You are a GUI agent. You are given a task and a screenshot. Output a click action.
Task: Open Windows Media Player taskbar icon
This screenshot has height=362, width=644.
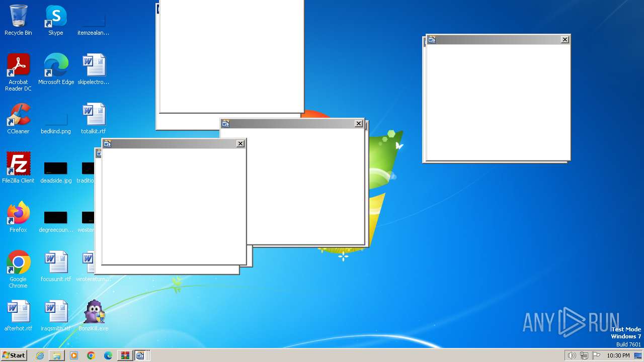pos(74,355)
